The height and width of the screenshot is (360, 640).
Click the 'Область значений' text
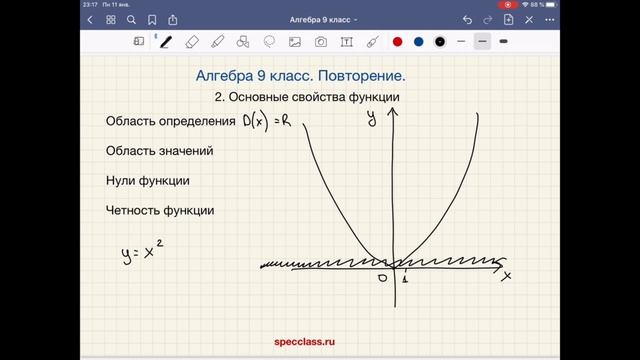coord(160,151)
